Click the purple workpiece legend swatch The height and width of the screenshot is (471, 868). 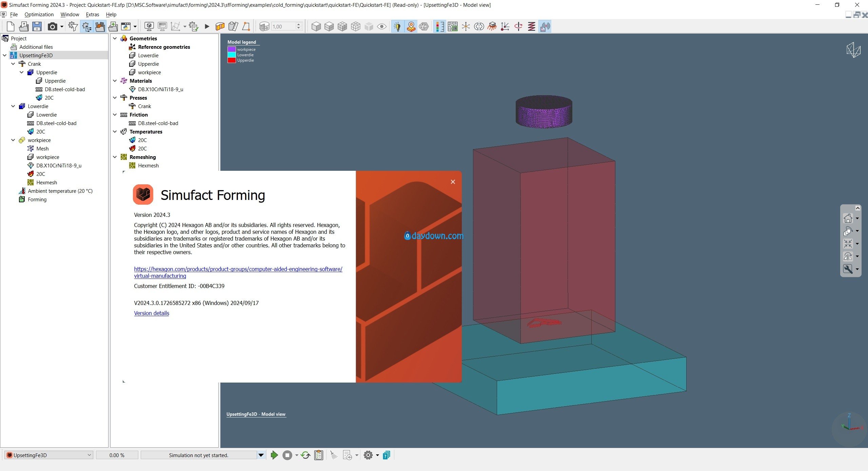click(232, 49)
